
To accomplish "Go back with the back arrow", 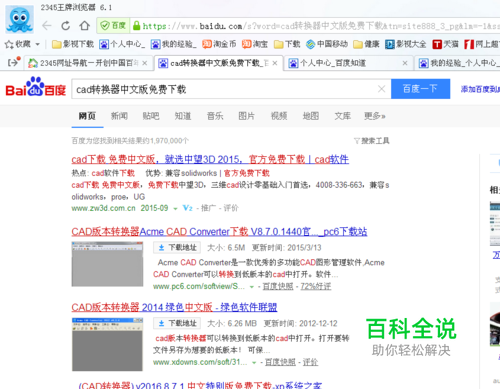I will (x=47, y=26).
